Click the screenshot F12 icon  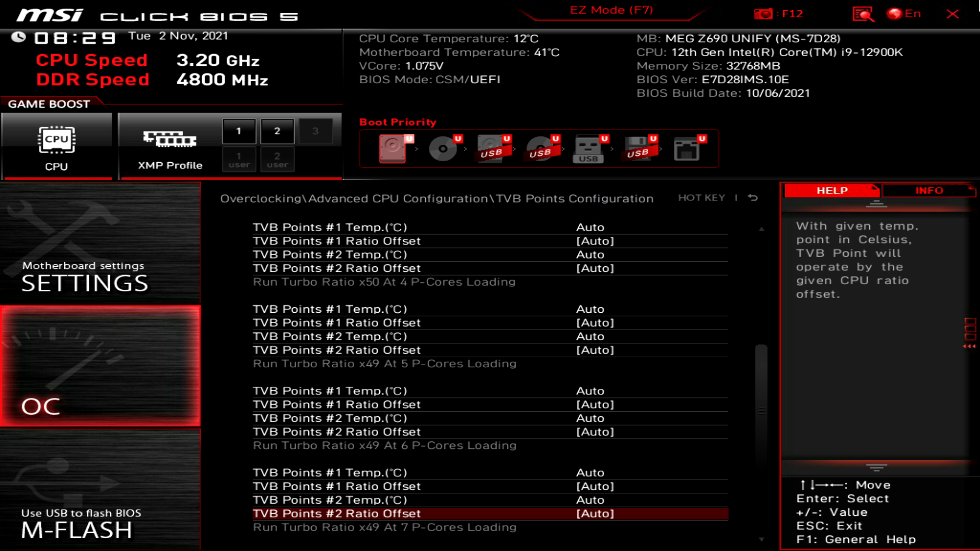(761, 13)
